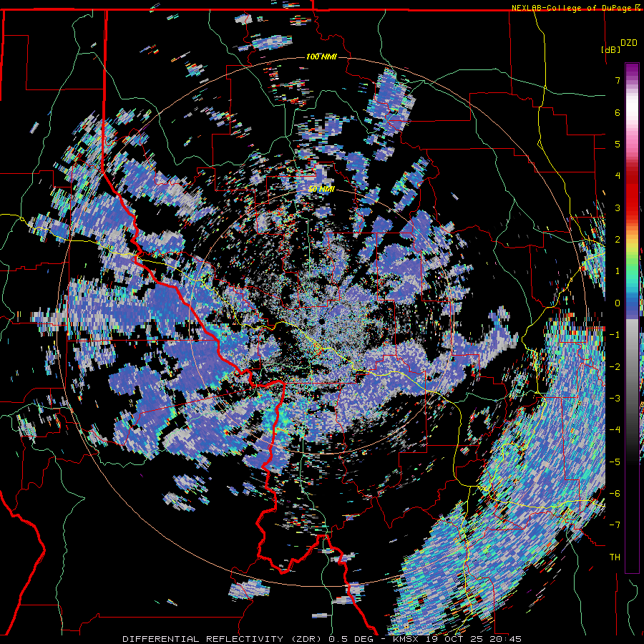Click the -6 value on the color scale
The image size is (644, 644).
click(615, 494)
